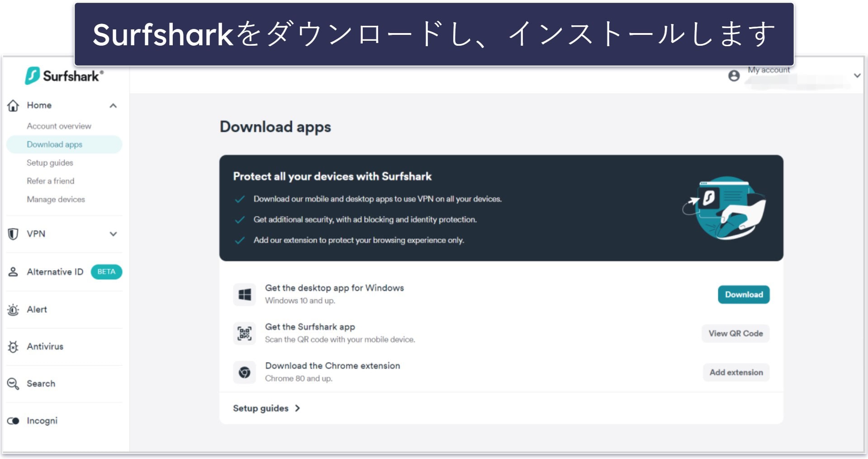Click the 'Add our extension' line
The width and height of the screenshot is (868, 459).
click(x=359, y=240)
